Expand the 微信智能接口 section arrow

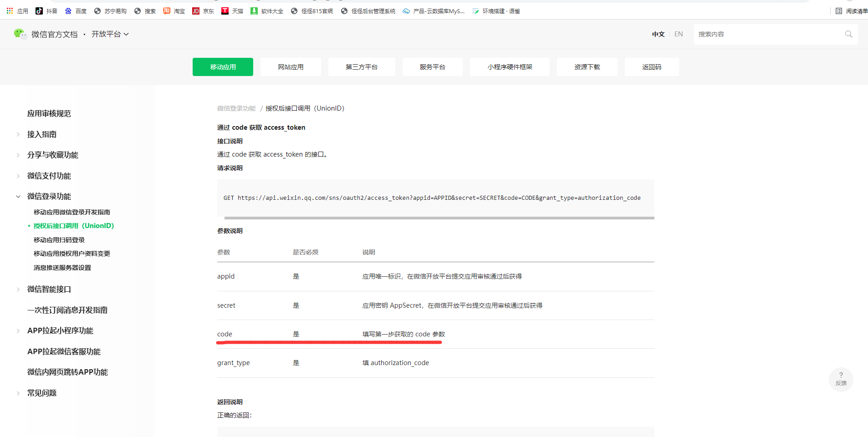point(18,290)
